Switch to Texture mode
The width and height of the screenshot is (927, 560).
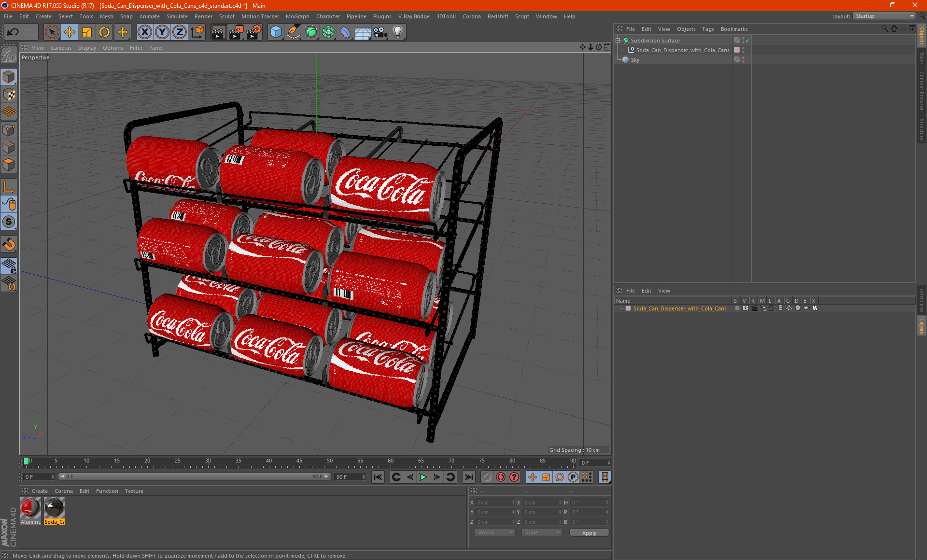point(9,95)
